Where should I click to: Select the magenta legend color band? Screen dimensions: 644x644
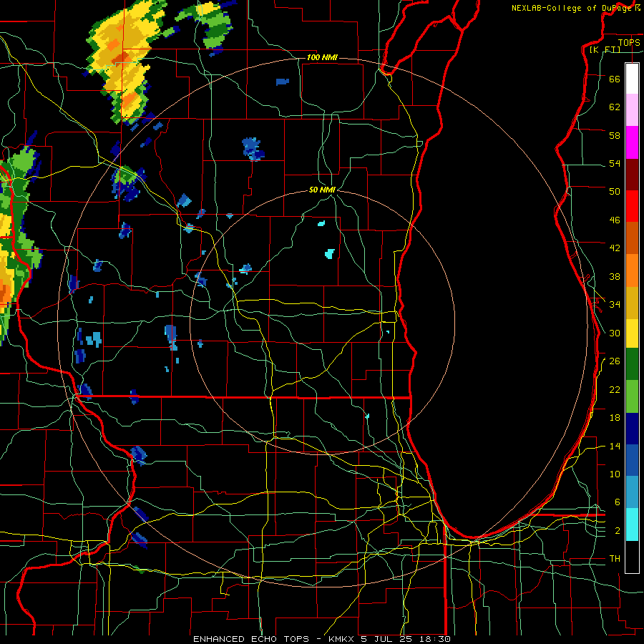(x=632, y=142)
